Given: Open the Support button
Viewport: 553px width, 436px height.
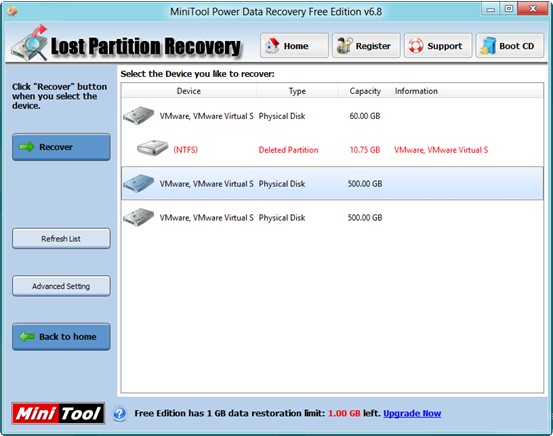Looking at the screenshot, I should click(438, 46).
